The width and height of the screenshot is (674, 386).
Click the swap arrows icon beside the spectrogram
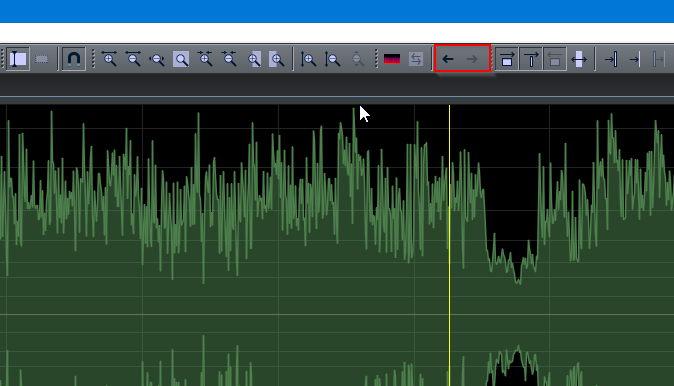(416, 59)
